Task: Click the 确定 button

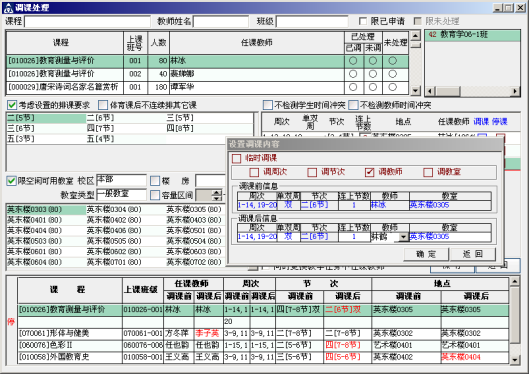Action: tap(426, 254)
